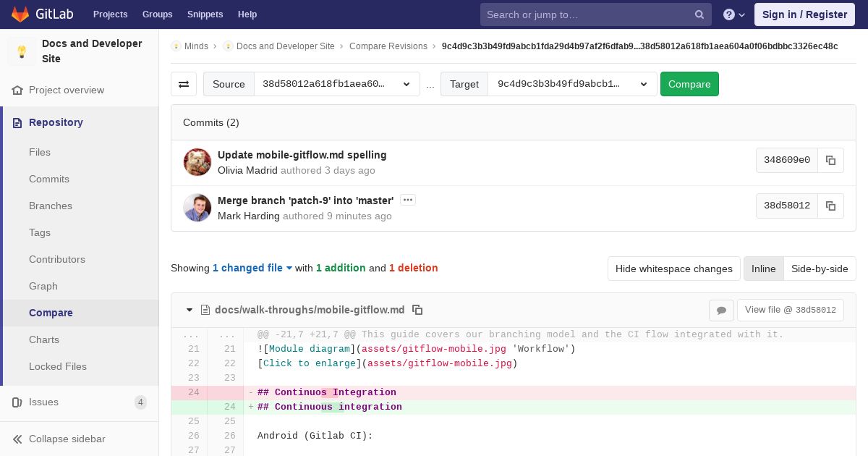Expand the merge commit description ellipsis

coord(408,200)
